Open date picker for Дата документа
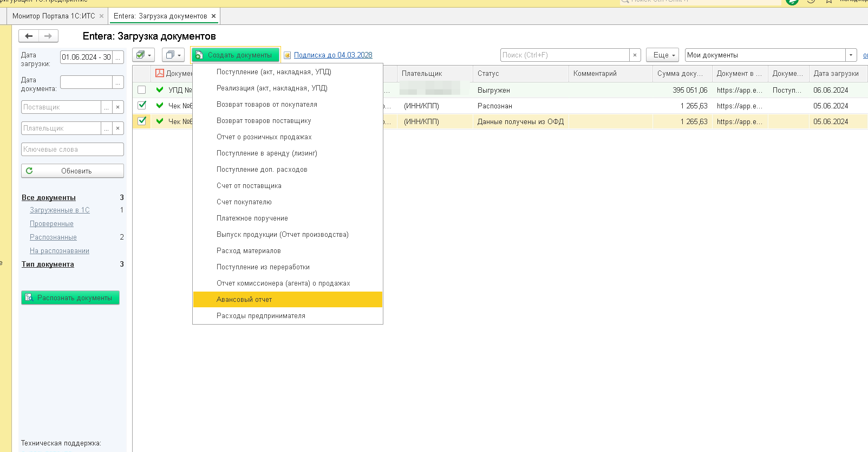This screenshot has width=868, height=452. [x=118, y=82]
